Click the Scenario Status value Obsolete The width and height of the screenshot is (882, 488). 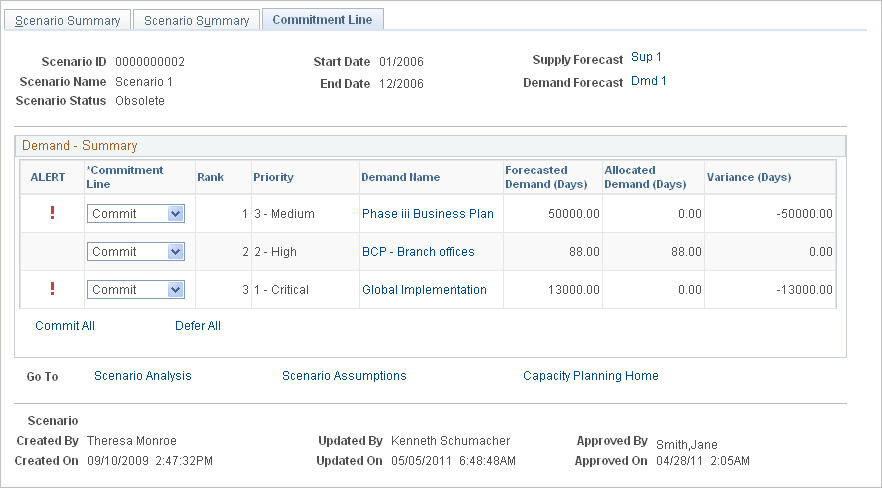coord(140,101)
